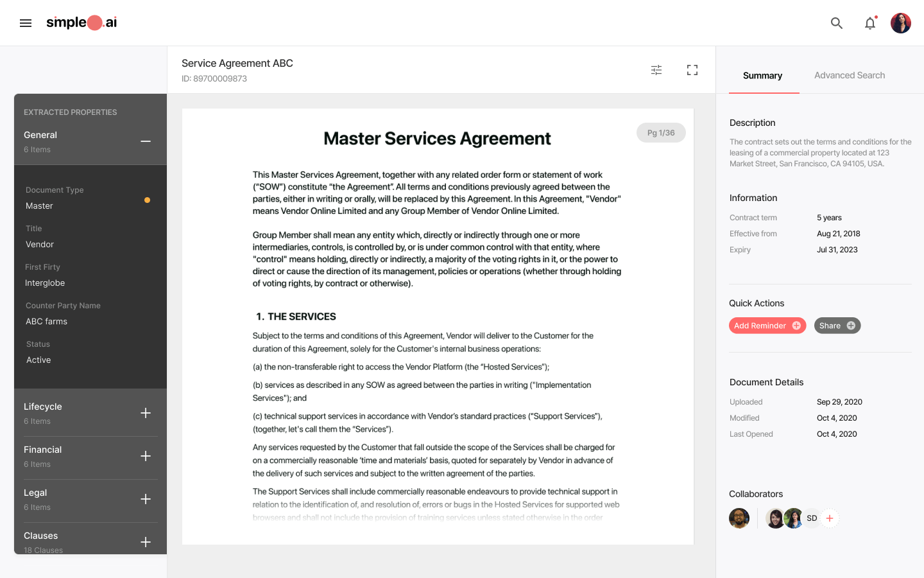The image size is (924, 578).
Task: Click the Share button
Action: point(837,325)
